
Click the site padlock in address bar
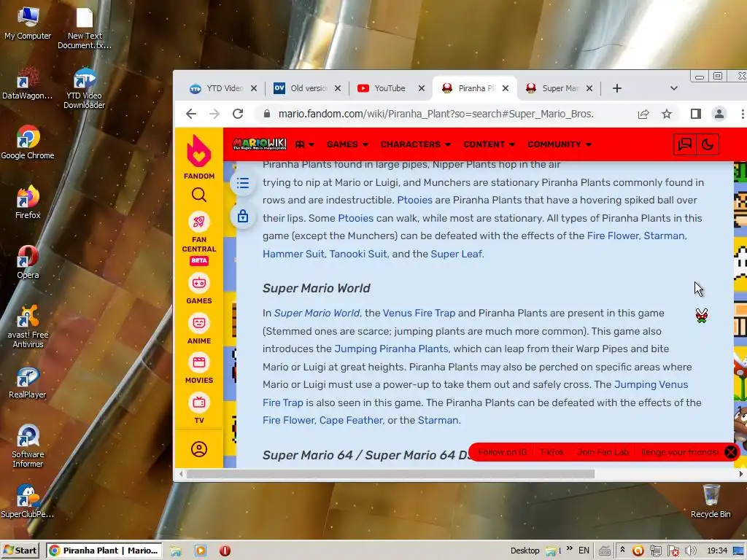[267, 114]
